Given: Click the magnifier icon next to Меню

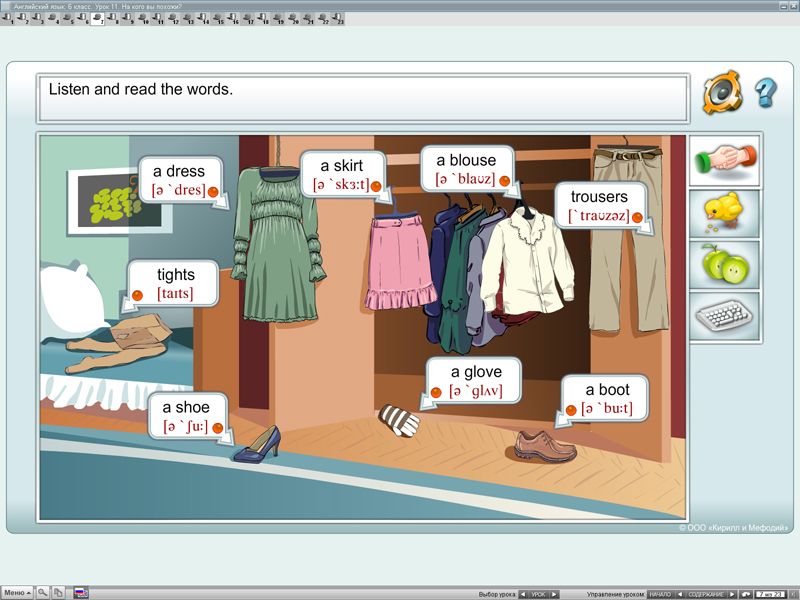Looking at the screenshot, I should click(x=43, y=593).
